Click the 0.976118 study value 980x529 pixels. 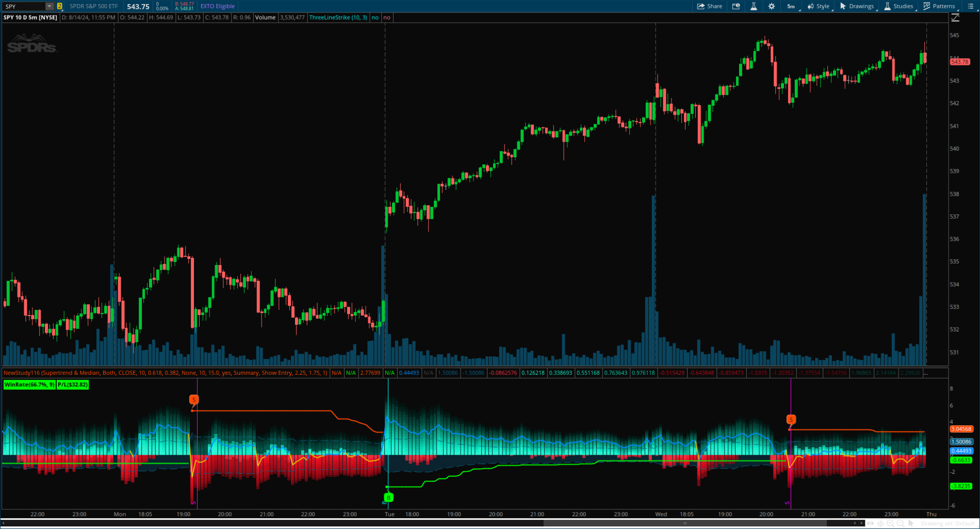tap(643, 373)
